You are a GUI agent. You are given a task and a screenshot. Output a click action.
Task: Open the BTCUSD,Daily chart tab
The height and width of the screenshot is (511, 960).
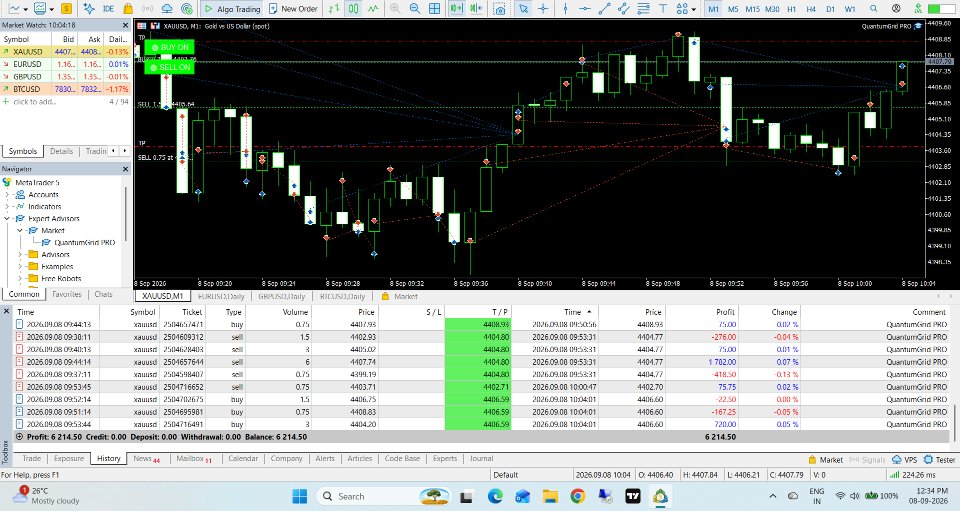tap(343, 296)
